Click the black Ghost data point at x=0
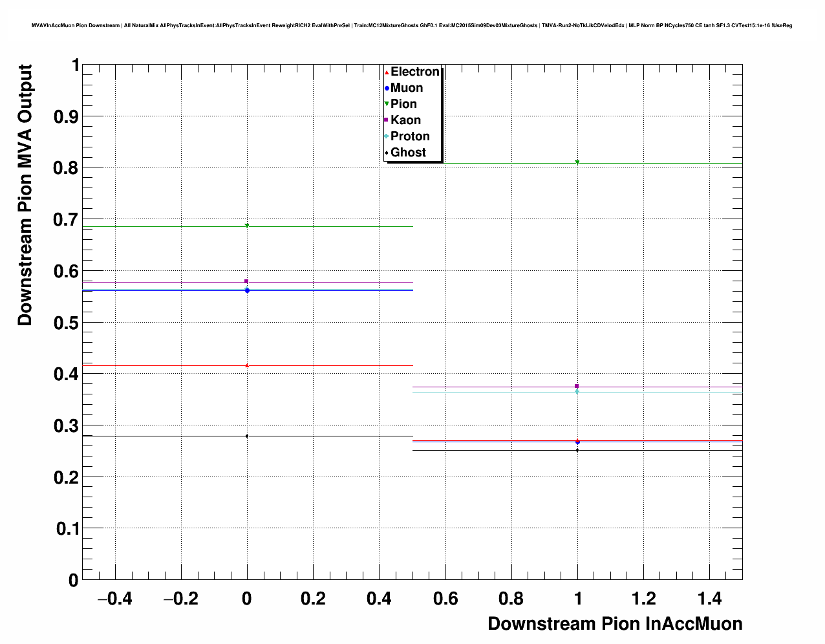The width and height of the screenshot is (825, 644). click(247, 436)
